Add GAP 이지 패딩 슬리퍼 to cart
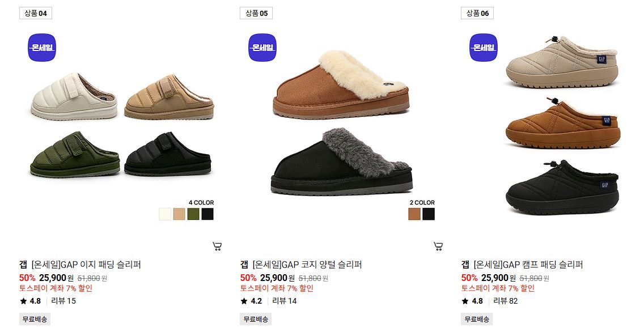 point(217,246)
